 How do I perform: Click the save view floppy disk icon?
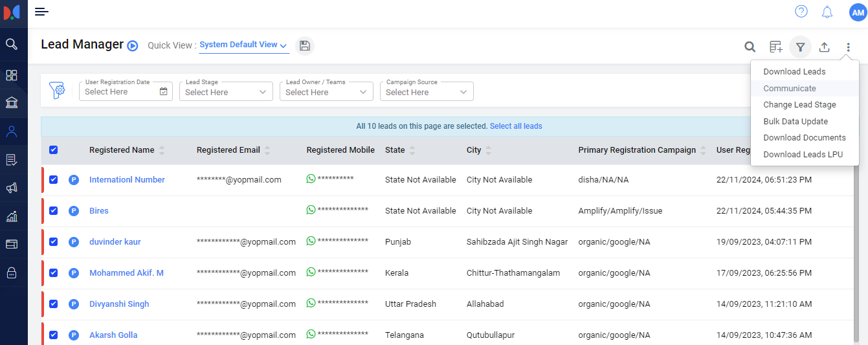[305, 45]
